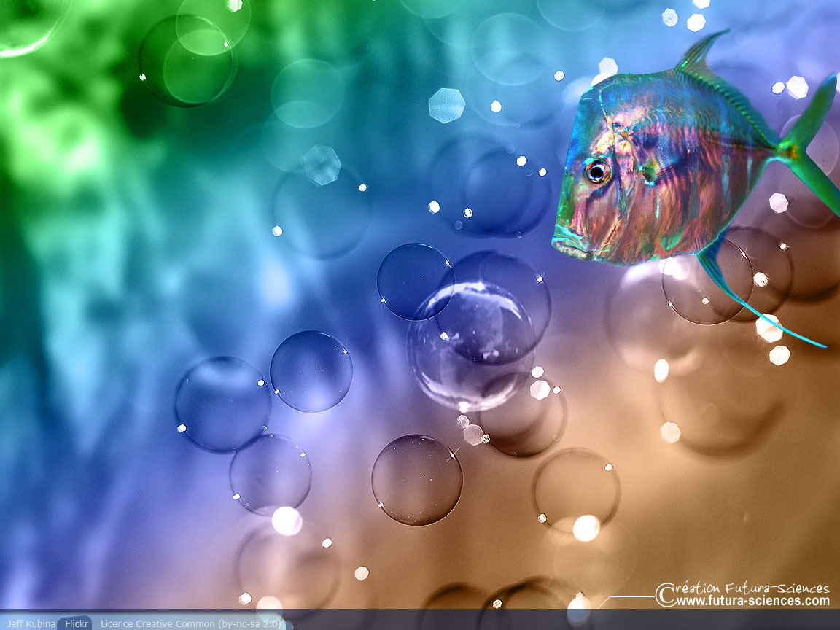Click the white octagon sparkle at top center

446,105
